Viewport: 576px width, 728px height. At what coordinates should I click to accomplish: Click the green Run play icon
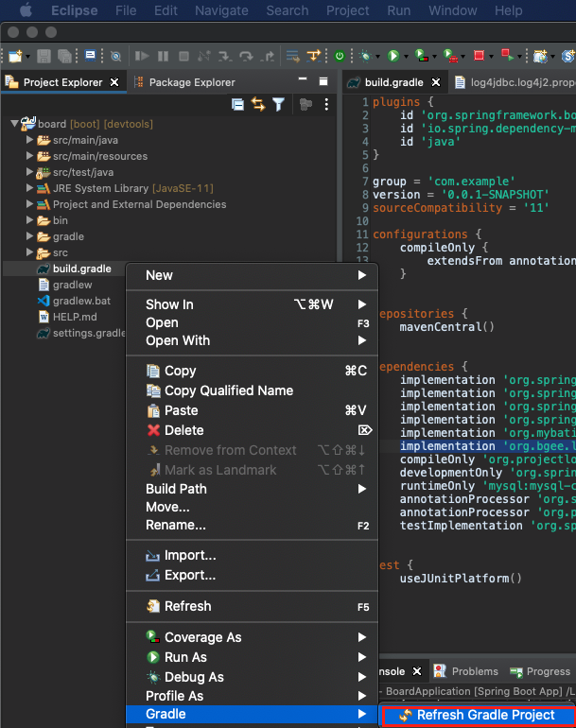coord(393,56)
